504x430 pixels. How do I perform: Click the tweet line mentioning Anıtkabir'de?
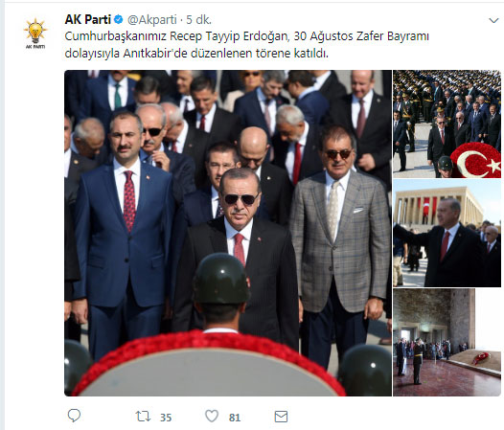tap(196, 54)
